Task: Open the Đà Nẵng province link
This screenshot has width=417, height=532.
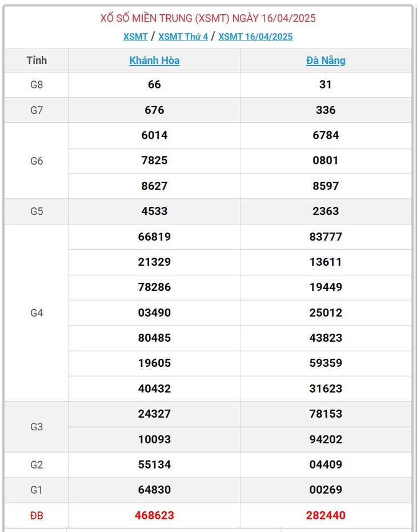Action: pyautogui.click(x=326, y=61)
